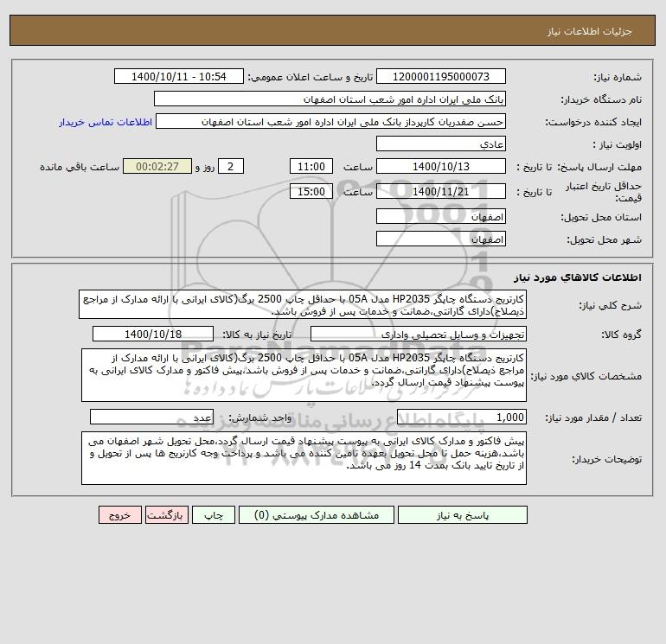The height and width of the screenshot is (644, 666).
Task: Click the واحد شمارش label
Action: tap(260, 418)
